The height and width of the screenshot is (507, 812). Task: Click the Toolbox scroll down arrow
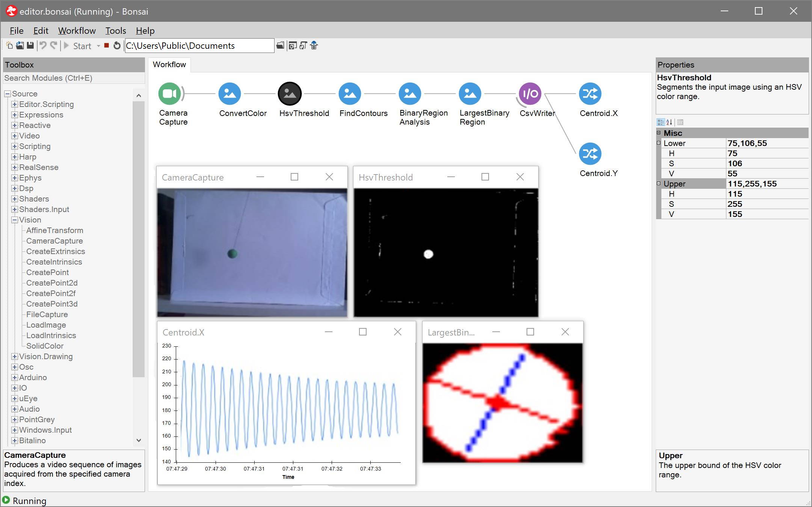click(x=139, y=440)
